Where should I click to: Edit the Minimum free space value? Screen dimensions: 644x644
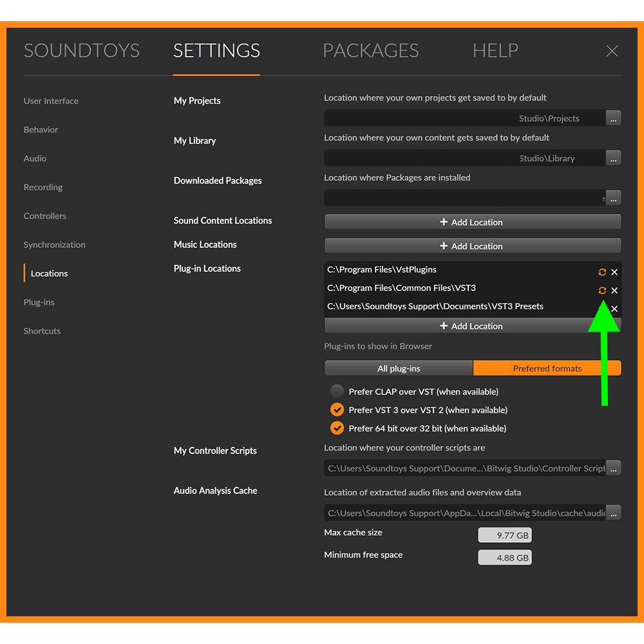tap(505, 558)
